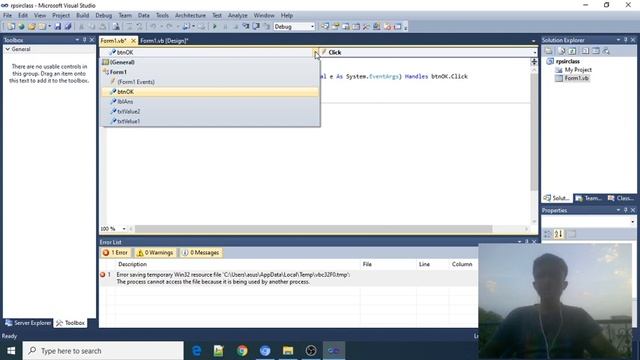
Task: Open the Click method name dropdown
Action: click(x=535, y=52)
